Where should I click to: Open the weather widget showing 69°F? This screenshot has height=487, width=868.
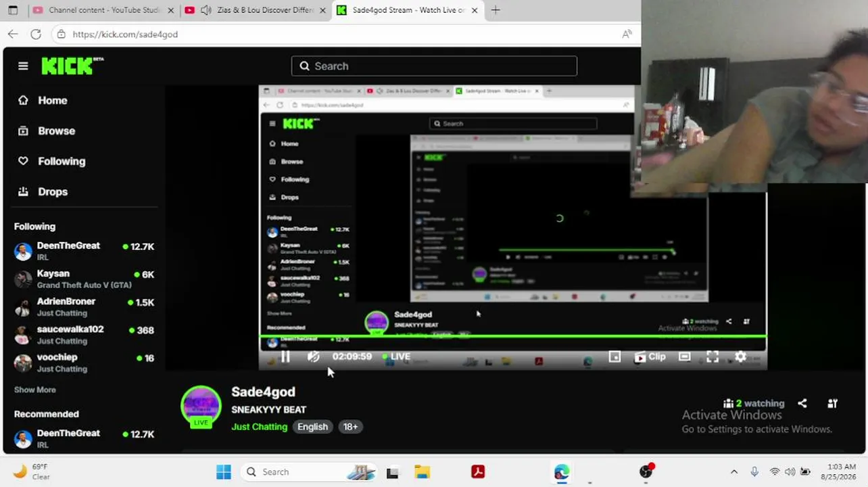pos(32,471)
